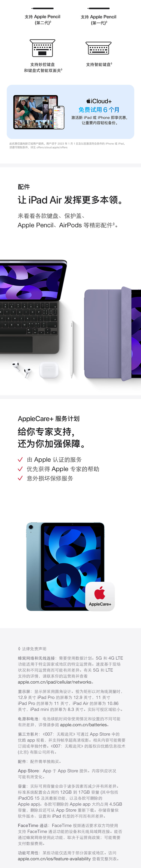The height and width of the screenshot is (868, 141).
Task: Click the iCloud+ Apple logo
Action: coord(89,101)
